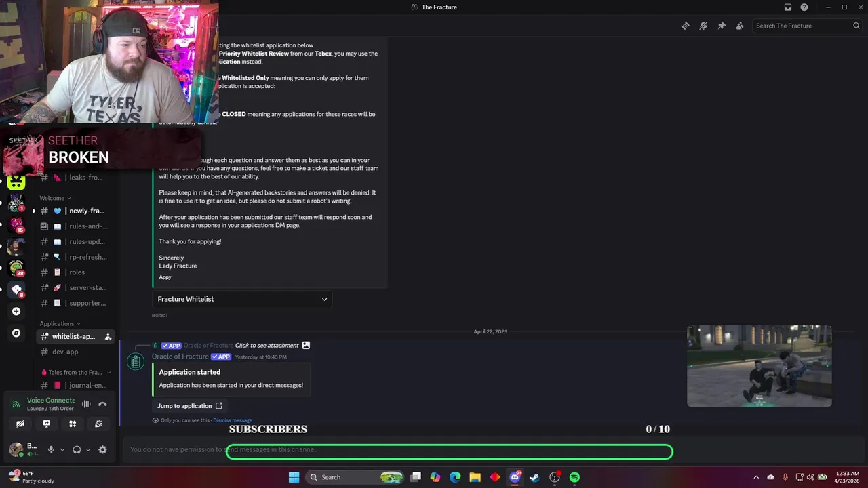Toggle channel notification mute bell

(703, 26)
